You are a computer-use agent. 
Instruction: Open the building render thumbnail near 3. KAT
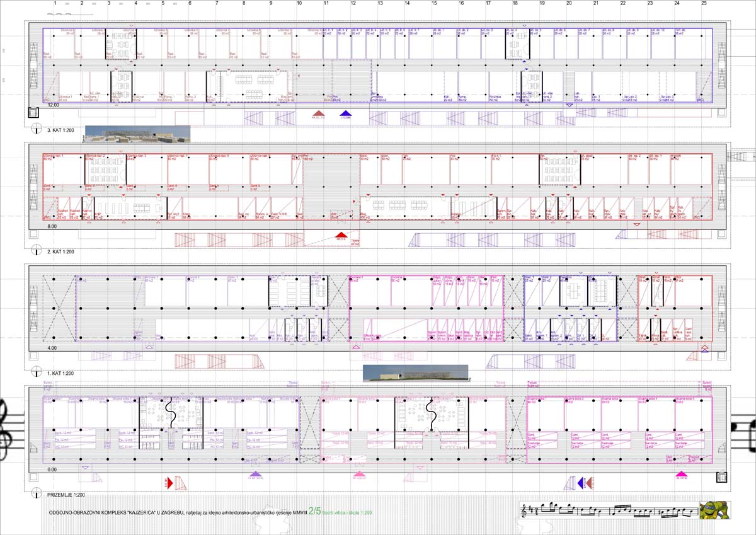tap(137, 134)
